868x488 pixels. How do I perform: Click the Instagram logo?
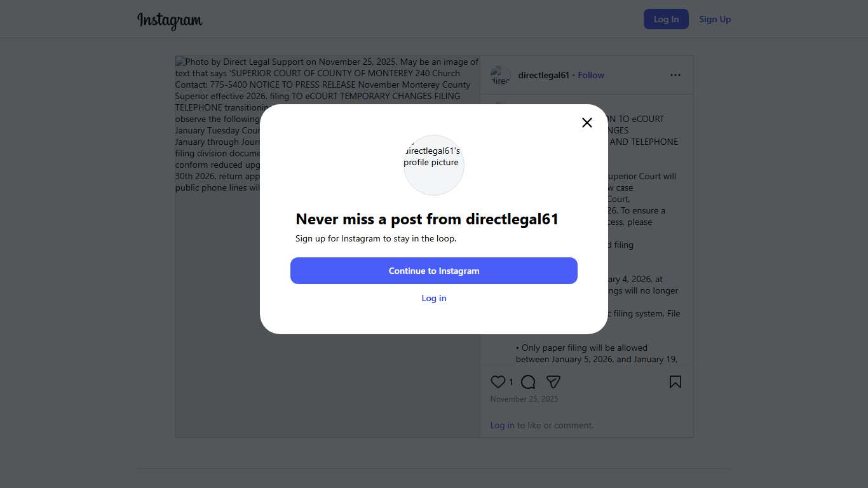coord(170,20)
